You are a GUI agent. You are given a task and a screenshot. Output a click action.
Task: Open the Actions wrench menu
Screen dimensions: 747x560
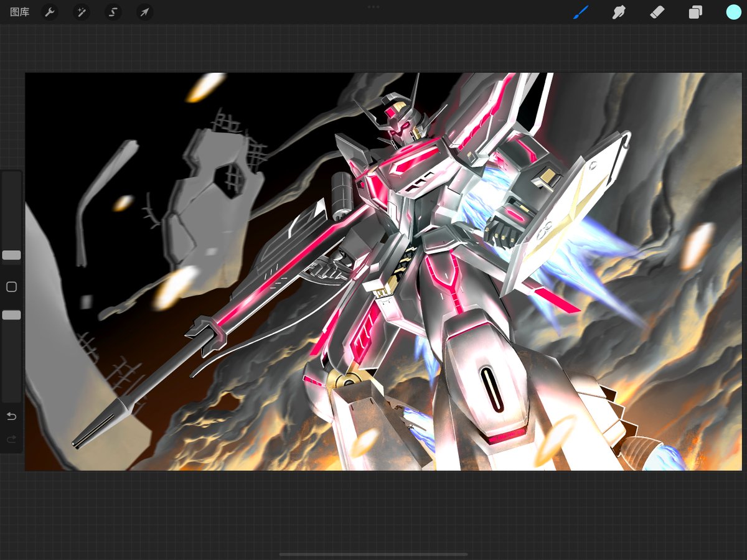click(x=50, y=12)
